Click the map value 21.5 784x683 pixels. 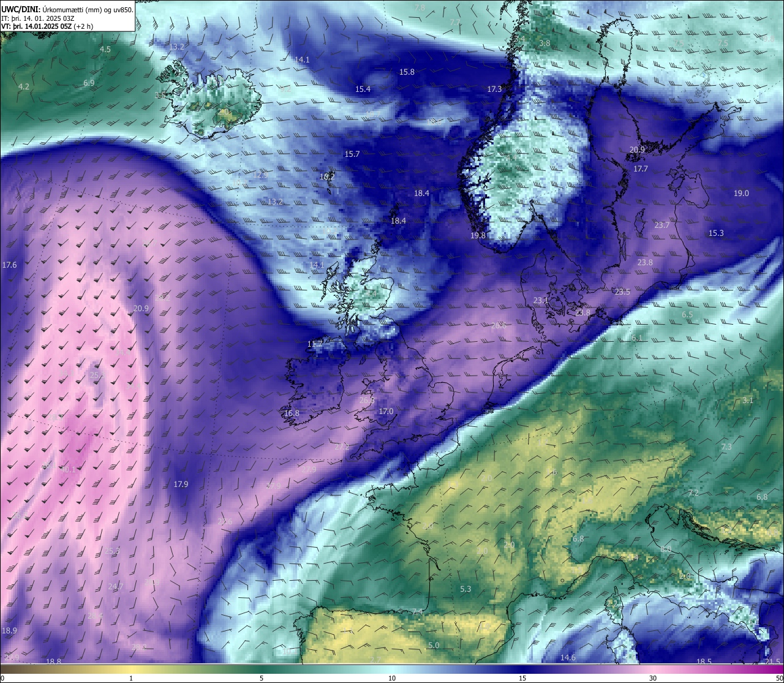(773, 662)
